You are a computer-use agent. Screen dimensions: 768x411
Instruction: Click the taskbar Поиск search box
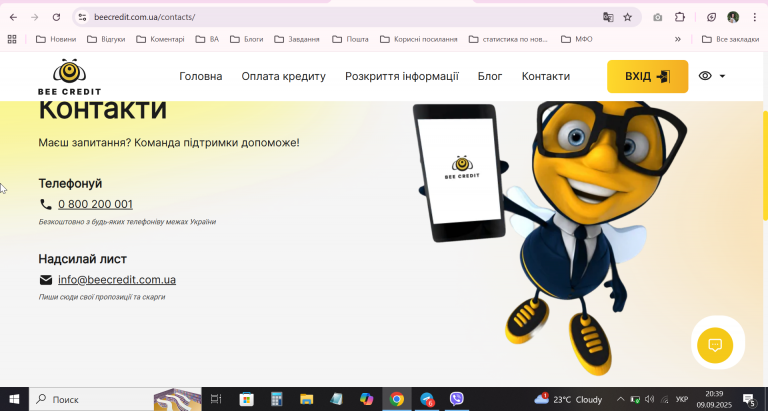coord(115,399)
